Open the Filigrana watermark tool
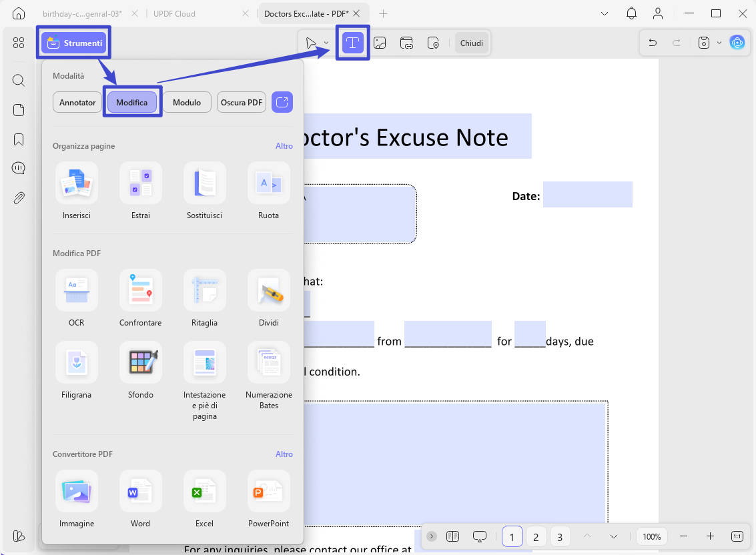This screenshot has height=555, width=756. [77, 370]
